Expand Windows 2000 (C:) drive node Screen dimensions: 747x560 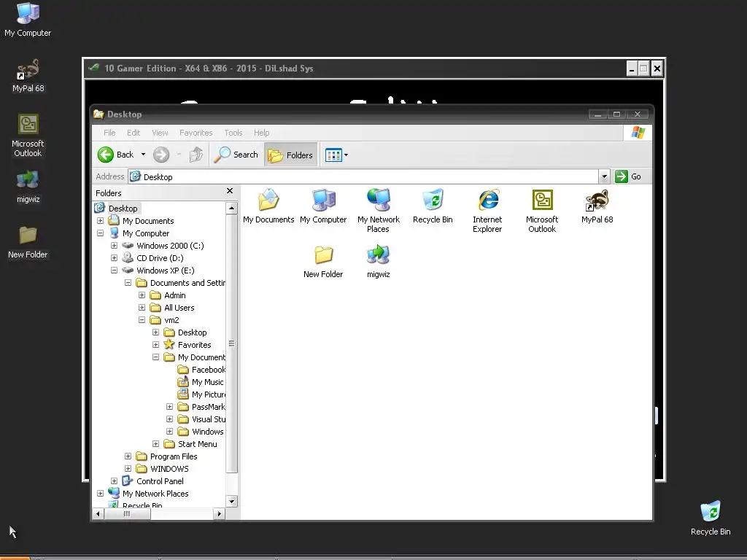(x=114, y=246)
